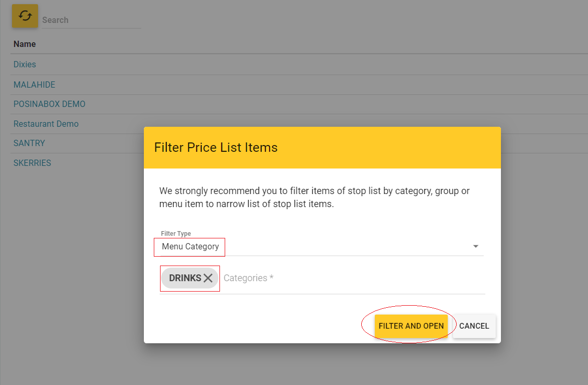Open the SKERRIES entry
The width and height of the screenshot is (588, 385).
[32, 163]
